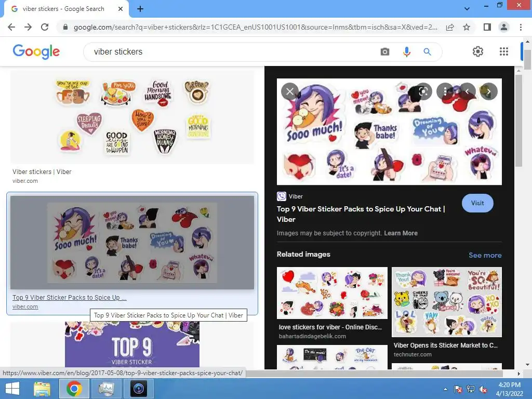This screenshot has height=399, width=532.
Task: Click See more related images
Action: tap(485, 255)
